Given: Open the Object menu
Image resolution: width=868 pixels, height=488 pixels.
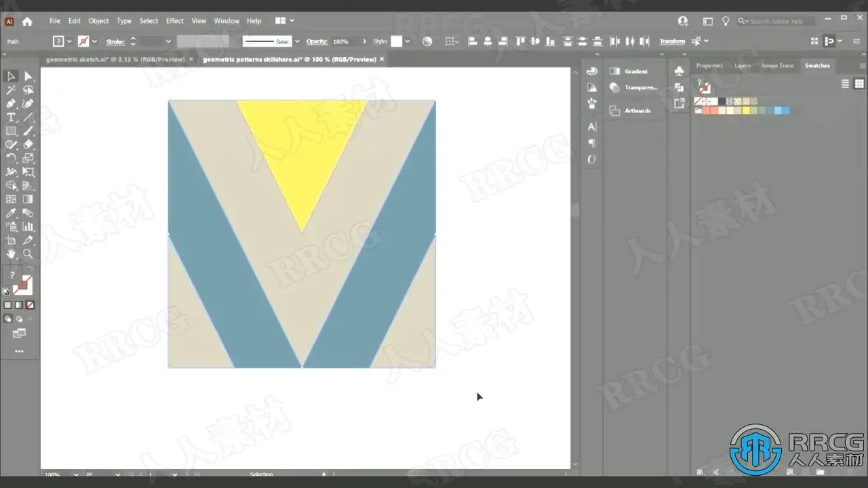Looking at the screenshot, I should (98, 21).
